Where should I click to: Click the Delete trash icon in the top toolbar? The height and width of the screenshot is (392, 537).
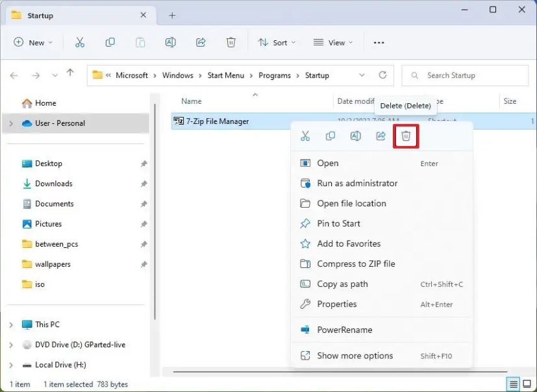[231, 42]
